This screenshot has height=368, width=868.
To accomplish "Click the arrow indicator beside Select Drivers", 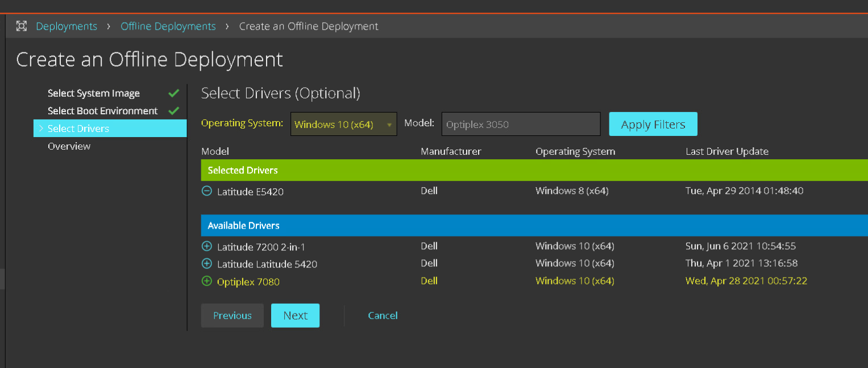I will click(40, 129).
